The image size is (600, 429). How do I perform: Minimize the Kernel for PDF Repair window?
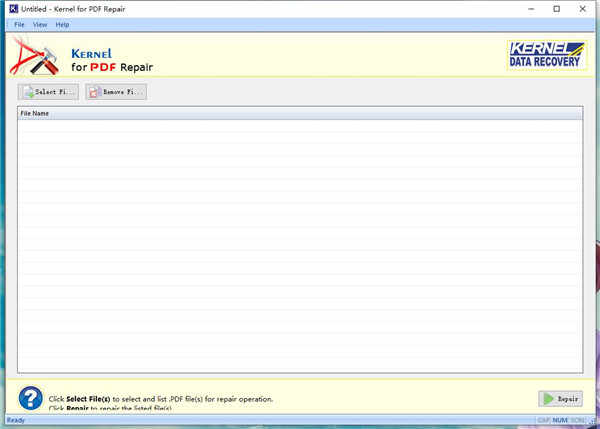(x=531, y=9)
